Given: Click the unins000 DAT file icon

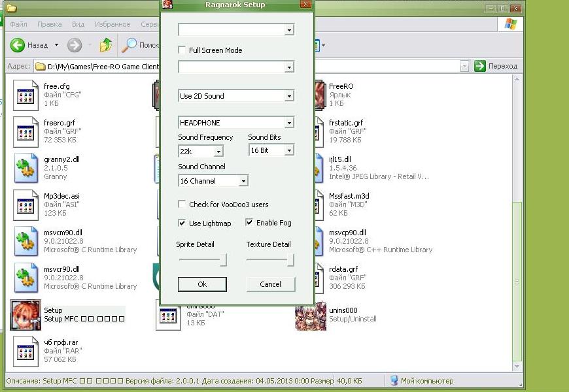Looking at the screenshot, I should point(168,318).
